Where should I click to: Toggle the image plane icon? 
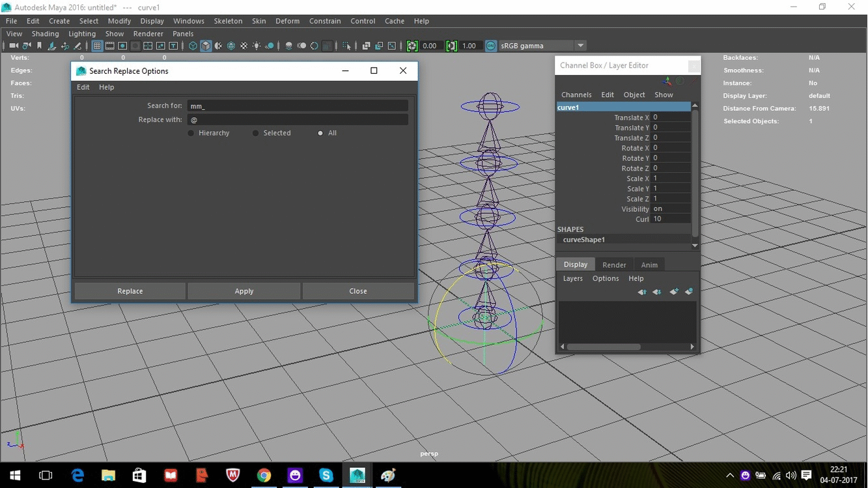coord(52,46)
